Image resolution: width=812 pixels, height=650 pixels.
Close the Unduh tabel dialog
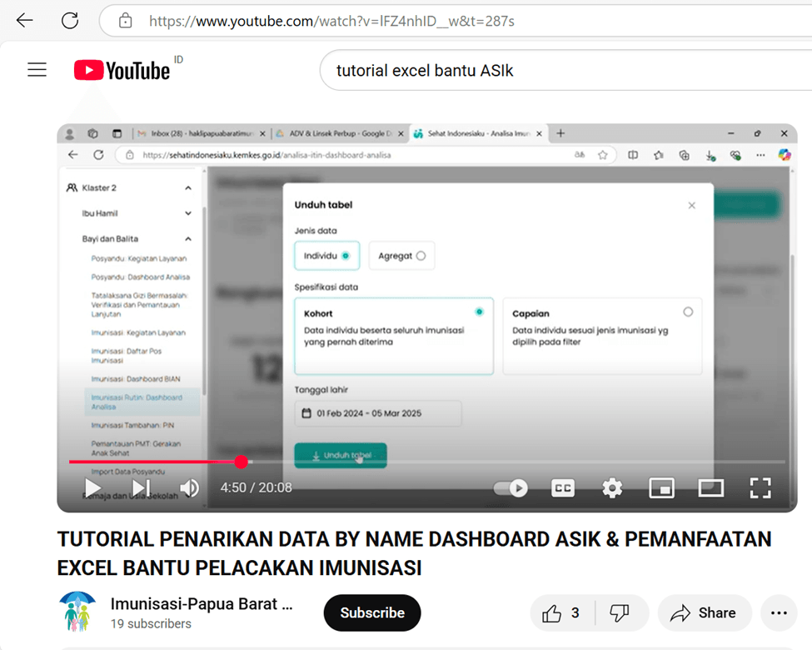pos(691,205)
